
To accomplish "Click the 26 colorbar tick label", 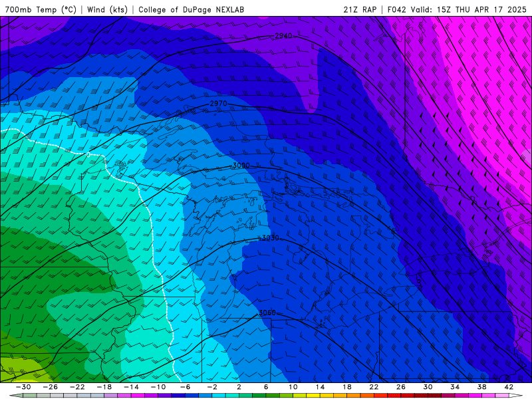I will point(401,387).
